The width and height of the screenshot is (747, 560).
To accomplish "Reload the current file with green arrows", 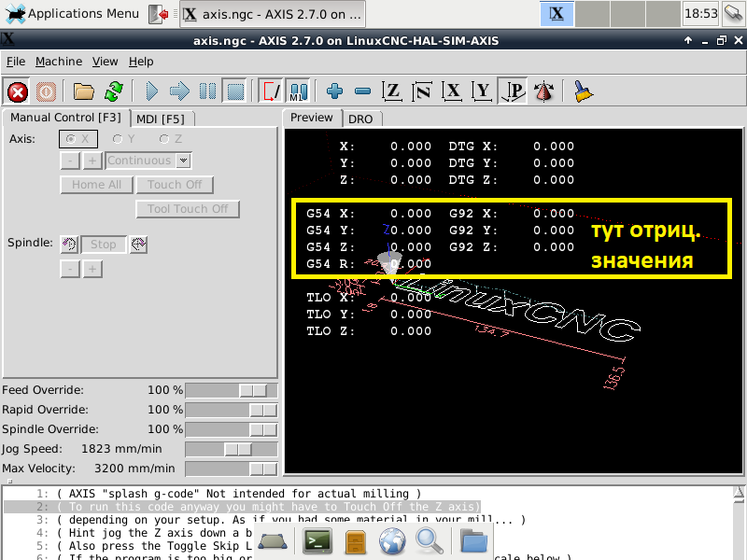I will click(113, 91).
